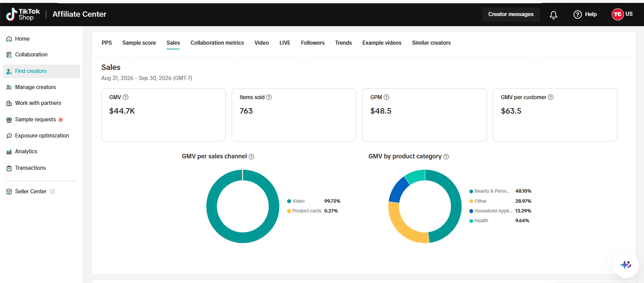The height and width of the screenshot is (283, 644).
Task: Click the TikTok Shop logo
Action: click(23, 15)
